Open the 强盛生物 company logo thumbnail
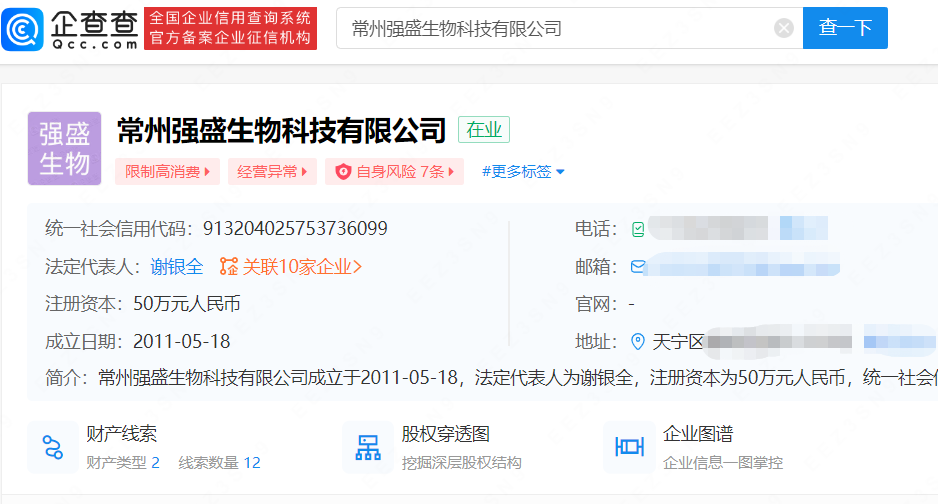The width and height of the screenshot is (938, 504). coord(65,148)
